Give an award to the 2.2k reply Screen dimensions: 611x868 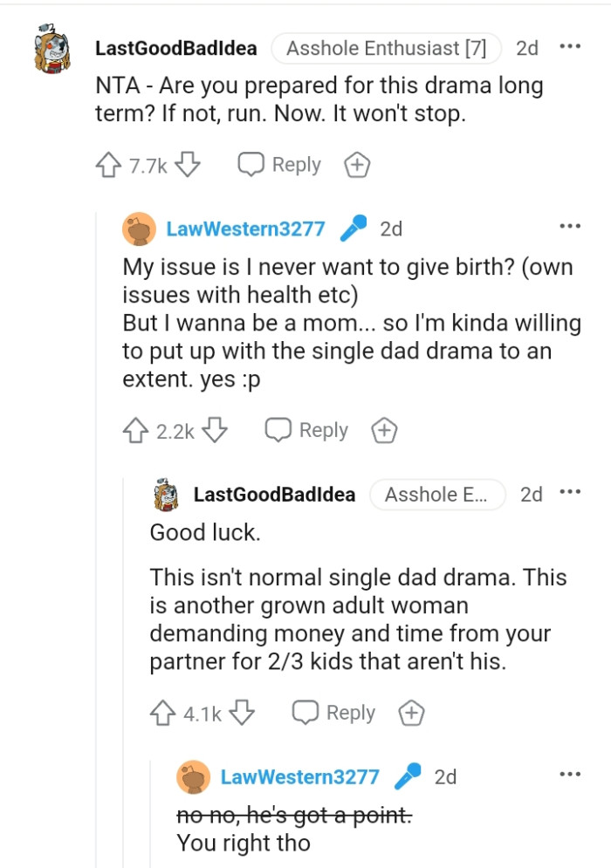tap(384, 429)
